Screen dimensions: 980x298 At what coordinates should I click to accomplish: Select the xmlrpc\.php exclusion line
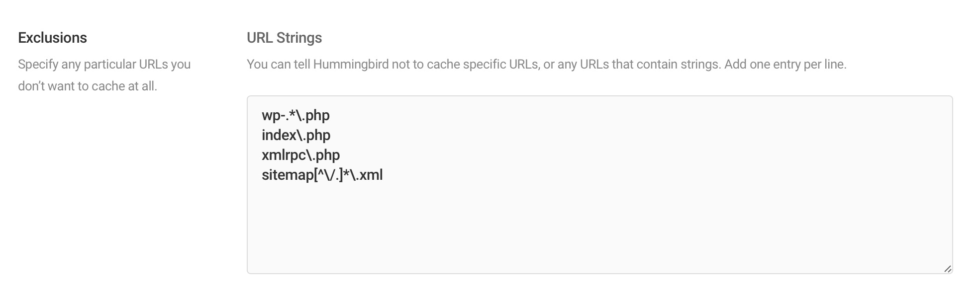click(x=300, y=155)
